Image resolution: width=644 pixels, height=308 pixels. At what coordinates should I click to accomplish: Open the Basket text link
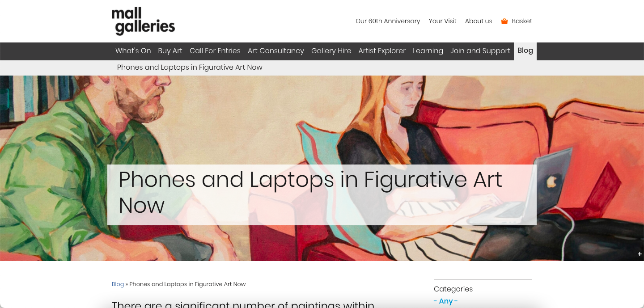click(x=522, y=21)
